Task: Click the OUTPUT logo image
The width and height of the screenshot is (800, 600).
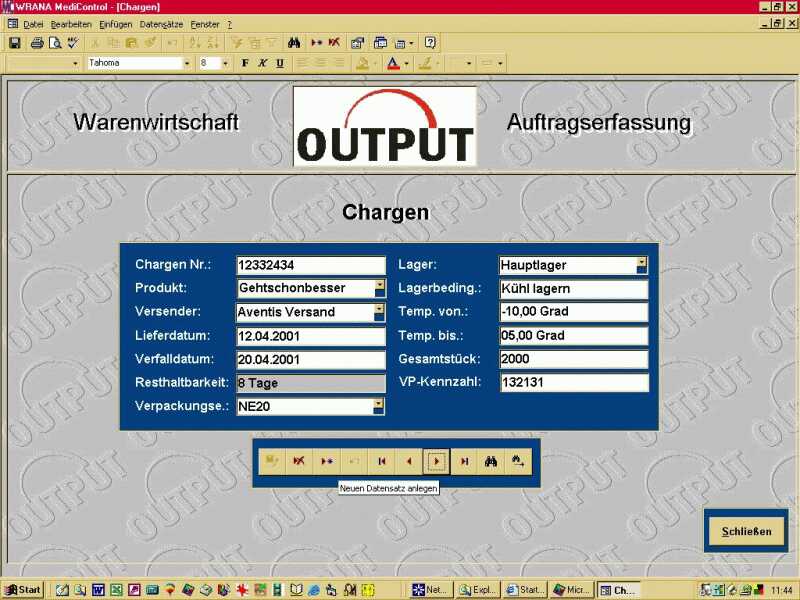Action: pyautogui.click(x=385, y=127)
